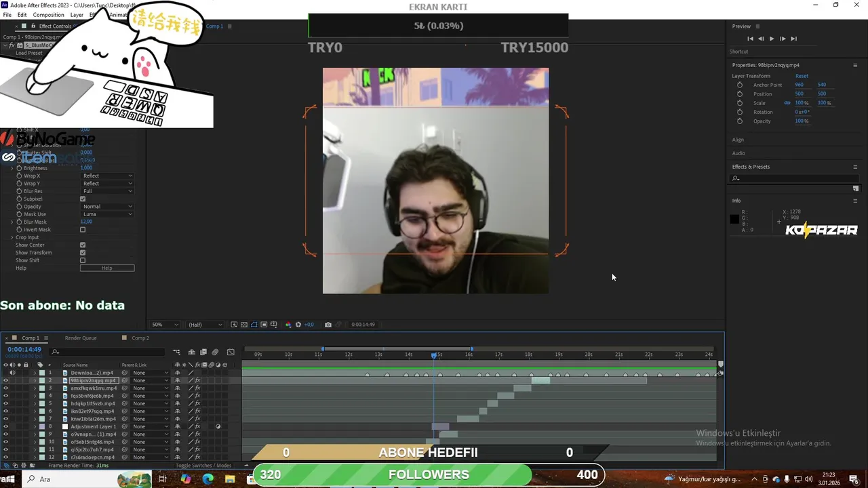Open the File menu
The image size is (868, 488).
point(7,15)
